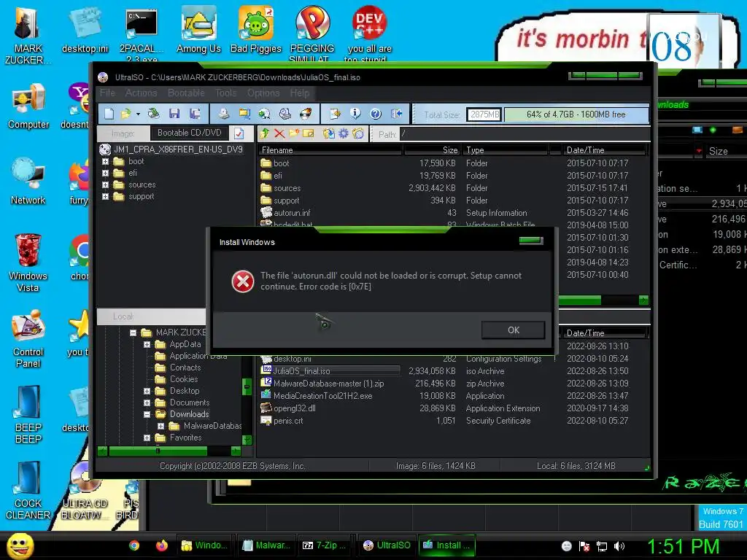The height and width of the screenshot is (560, 747).
Task: Click the Open file folder toolbar icon
Action: point(125,114)
